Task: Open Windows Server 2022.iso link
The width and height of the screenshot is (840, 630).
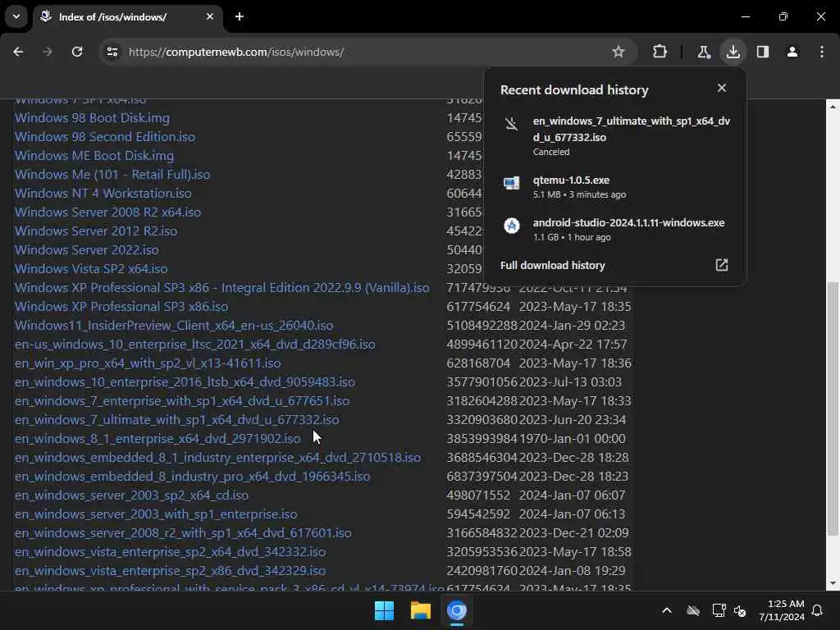Action: tap(87, 249)
